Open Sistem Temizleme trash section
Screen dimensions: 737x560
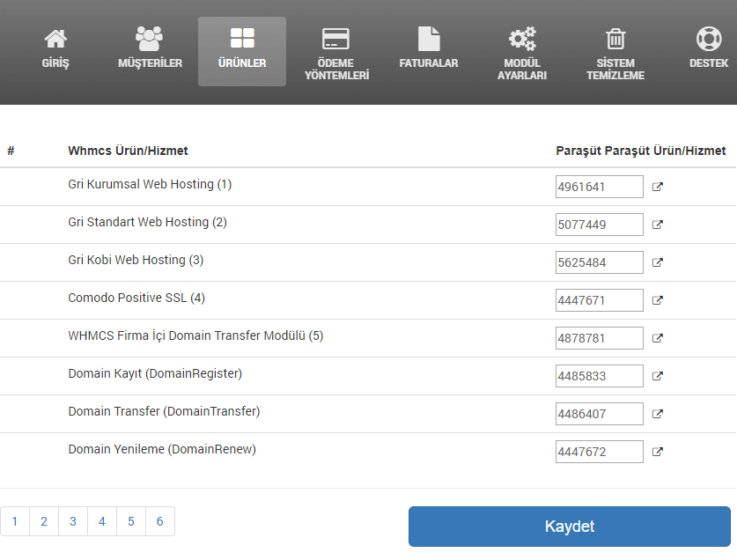[x=615, y=54]
